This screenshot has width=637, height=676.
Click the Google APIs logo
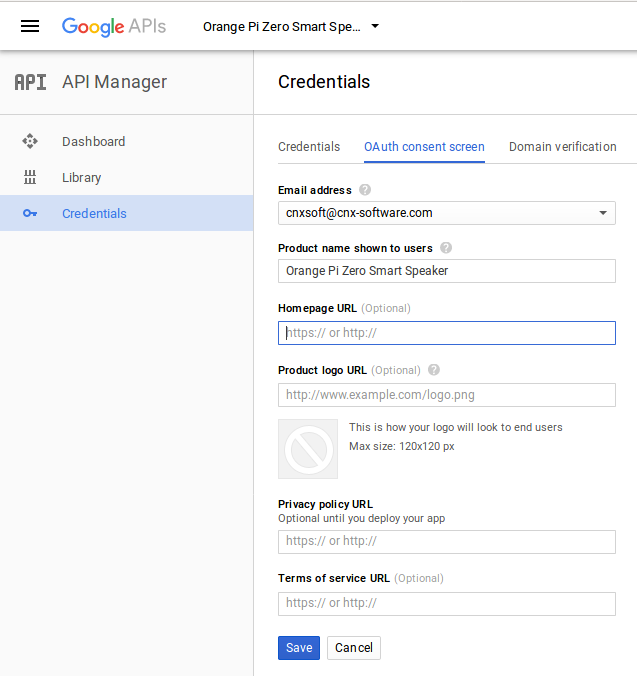pyautogui.click(x=114, y=27)
